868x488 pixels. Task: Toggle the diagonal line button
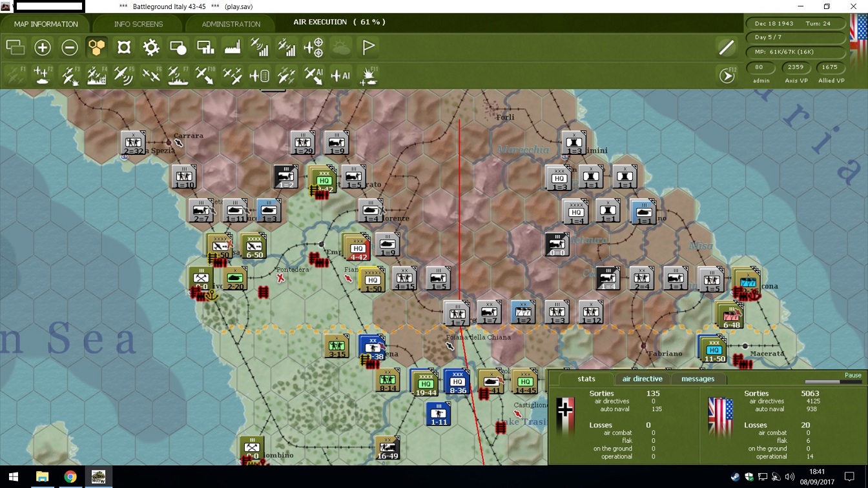[x=727, y=47]
